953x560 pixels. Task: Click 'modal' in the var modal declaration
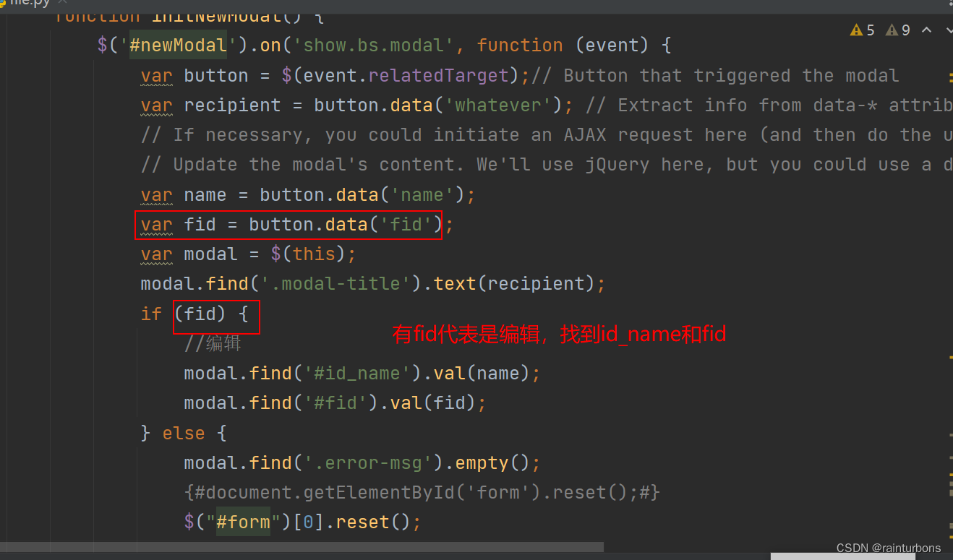(210, 254)
